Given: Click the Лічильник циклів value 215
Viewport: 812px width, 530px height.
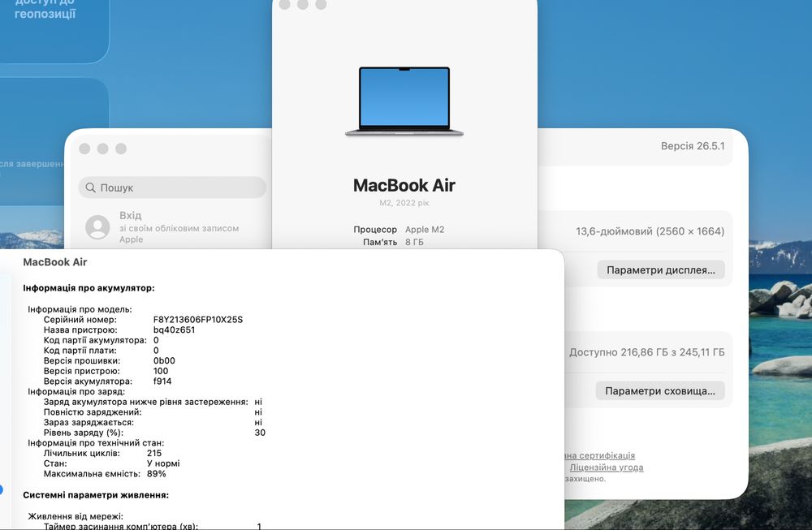Looking at the screenshot, I should point(154,453).
